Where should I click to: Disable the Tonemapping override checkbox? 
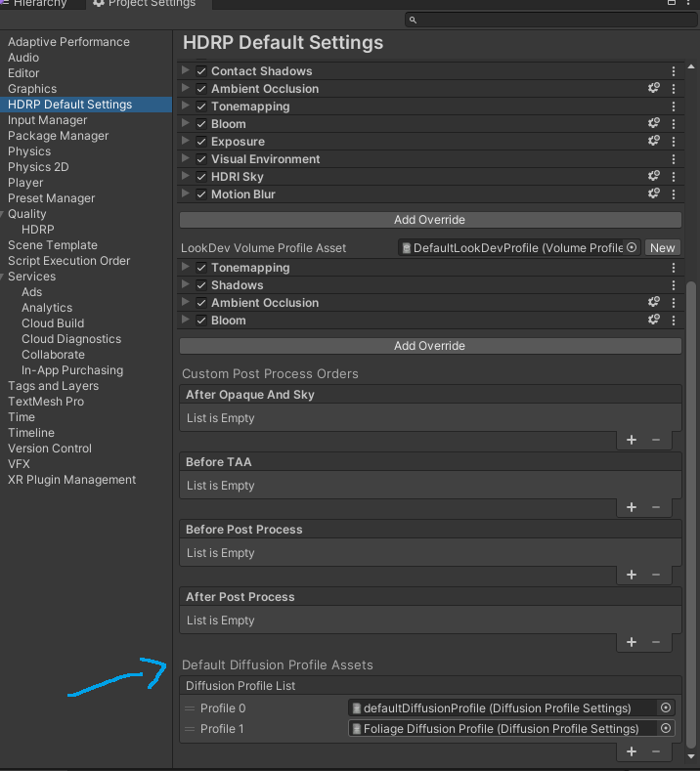pos(201,107)
